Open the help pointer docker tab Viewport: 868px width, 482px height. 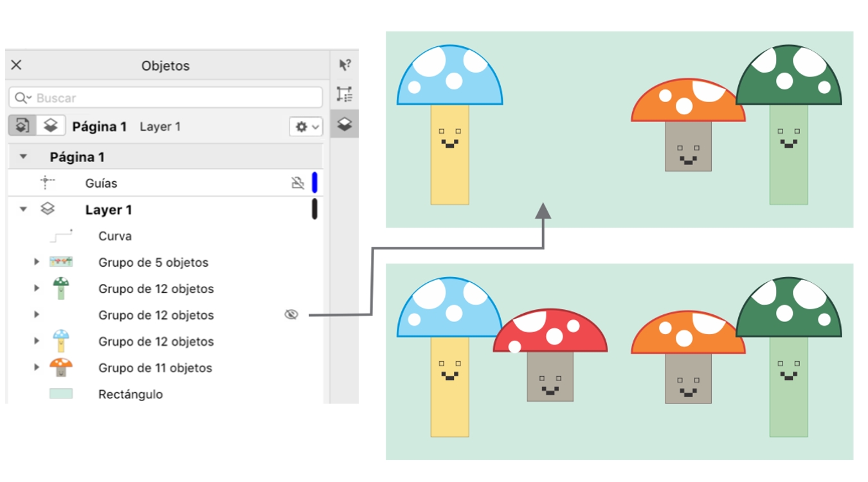click(345, 65)
